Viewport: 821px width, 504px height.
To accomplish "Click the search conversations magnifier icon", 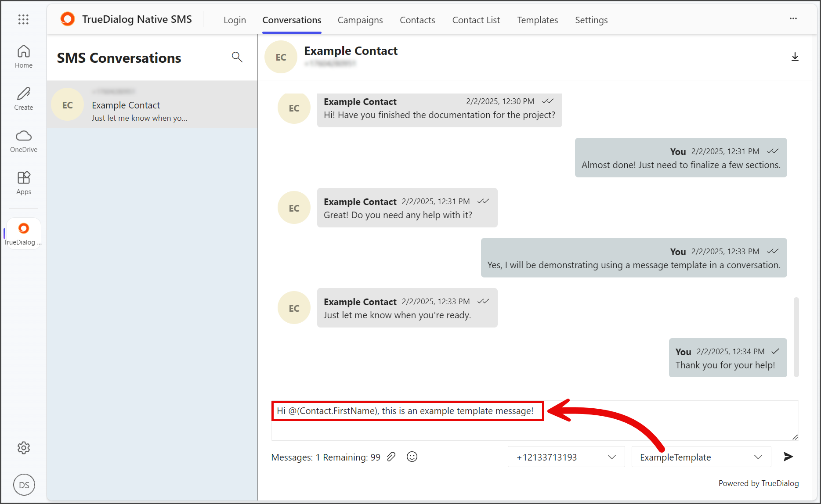I will tap(237, 57).
